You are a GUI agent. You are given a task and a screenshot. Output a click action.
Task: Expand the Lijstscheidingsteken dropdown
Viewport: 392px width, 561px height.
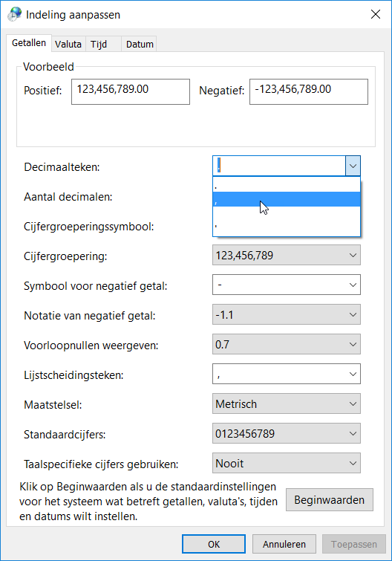(287, 374)
